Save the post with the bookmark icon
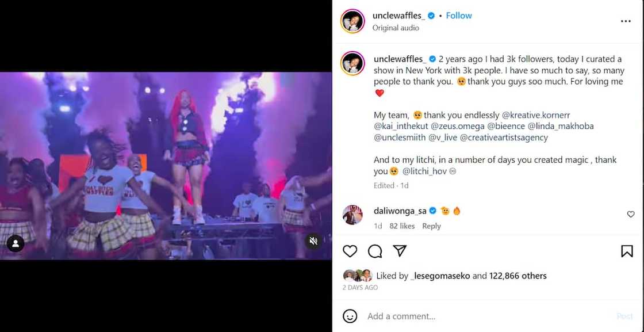The image size is (644, 332). (627, 251)
